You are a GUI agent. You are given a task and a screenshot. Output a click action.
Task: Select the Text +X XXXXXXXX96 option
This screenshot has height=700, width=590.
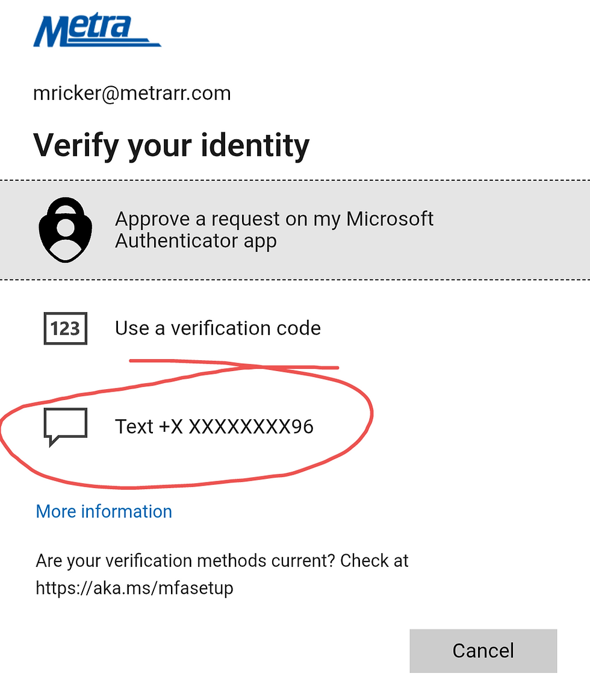[214, 427]
